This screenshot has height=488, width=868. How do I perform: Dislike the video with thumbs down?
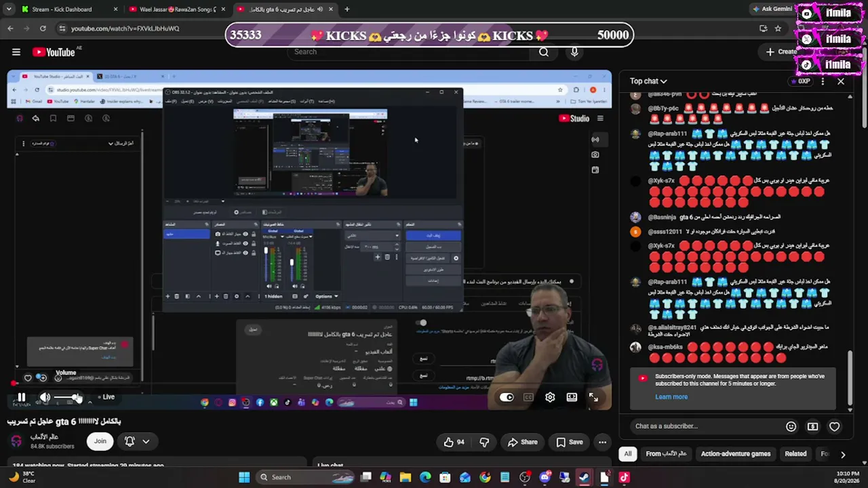484,442
